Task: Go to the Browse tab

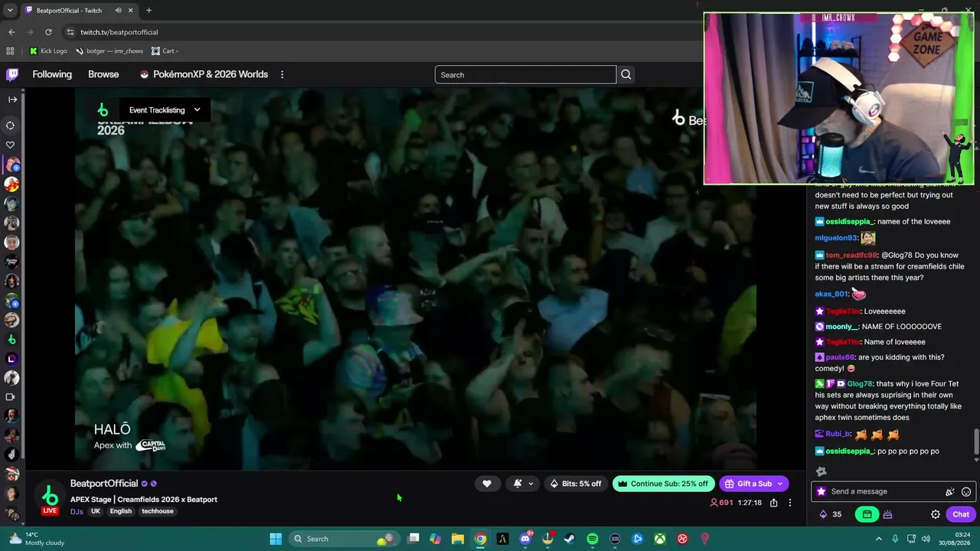Action: coord(103,74)
